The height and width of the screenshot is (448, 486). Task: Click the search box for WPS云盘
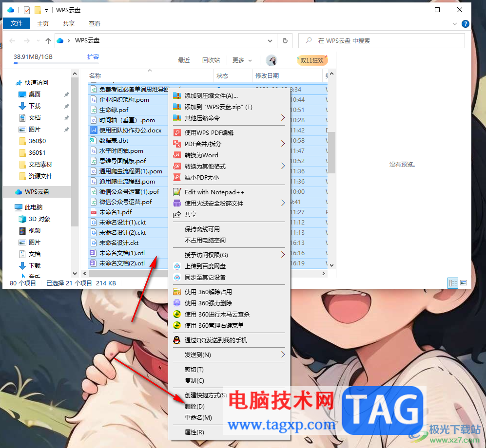tap(382, 40)
